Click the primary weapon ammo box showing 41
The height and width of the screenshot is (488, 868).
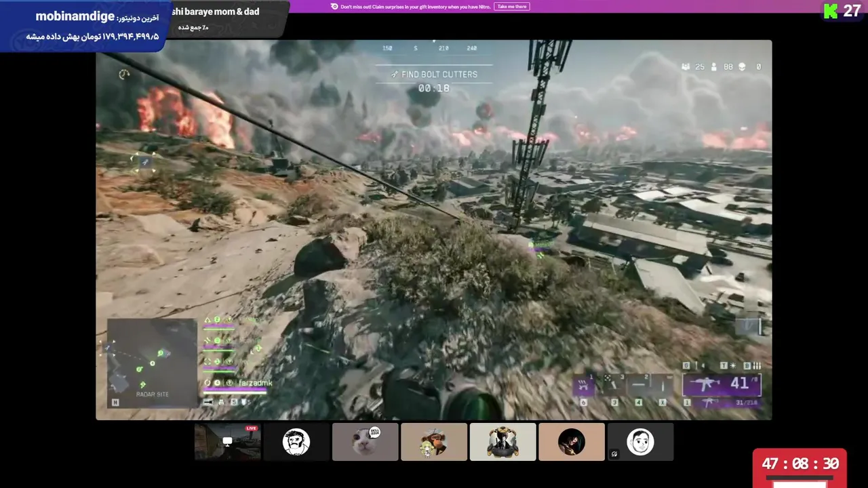pyautogui.click(x=722, y=384)
